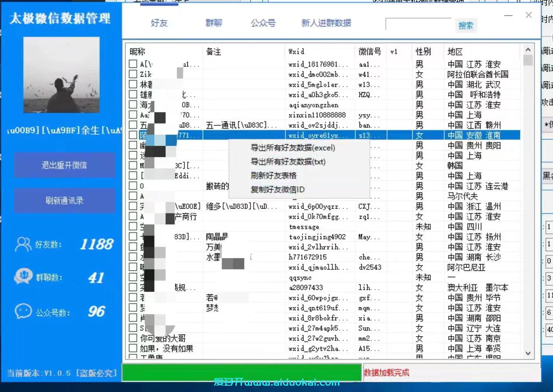Image resolution: width=553 pixels, height=392 pixels.
Task: Click the 数据加载完成 status text
Action: [x=386, y=373]
